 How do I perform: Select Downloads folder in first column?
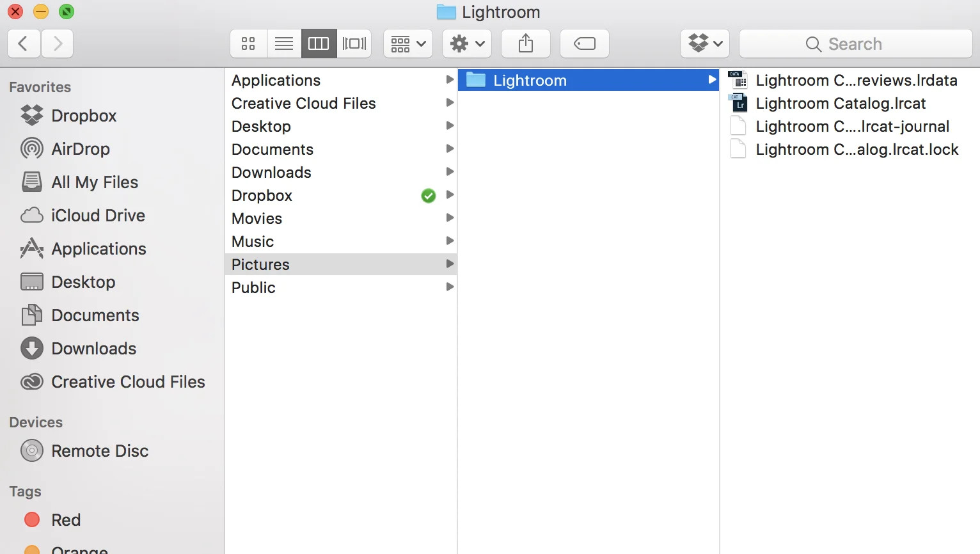341,172
